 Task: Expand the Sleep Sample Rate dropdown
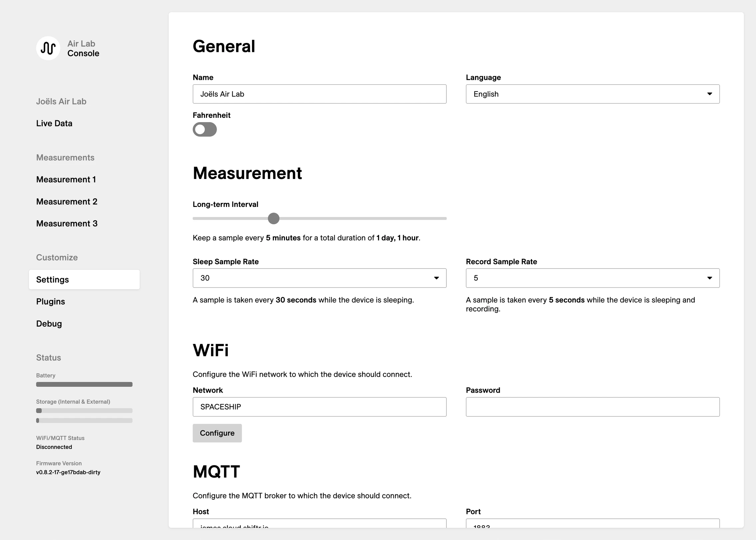(x=319, y=278)
